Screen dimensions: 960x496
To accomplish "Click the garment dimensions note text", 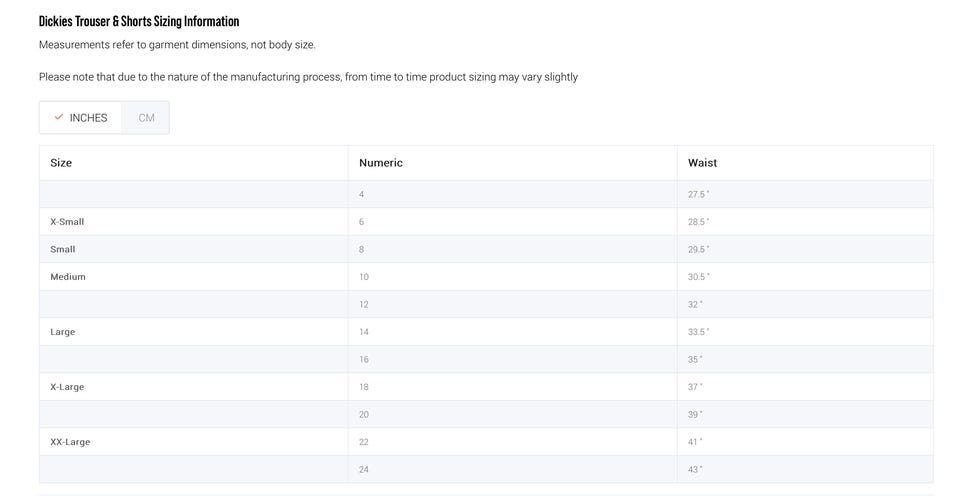I will [177, 45].
